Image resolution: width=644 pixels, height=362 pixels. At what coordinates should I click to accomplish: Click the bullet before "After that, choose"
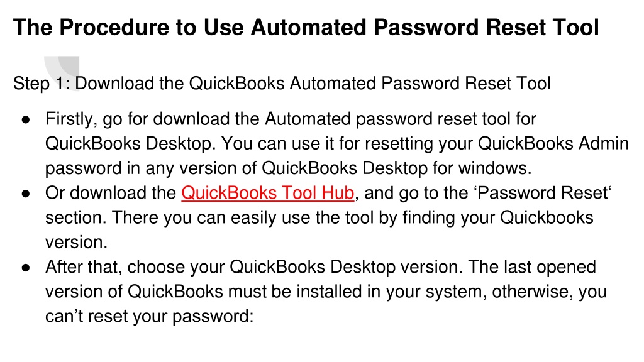26,268
